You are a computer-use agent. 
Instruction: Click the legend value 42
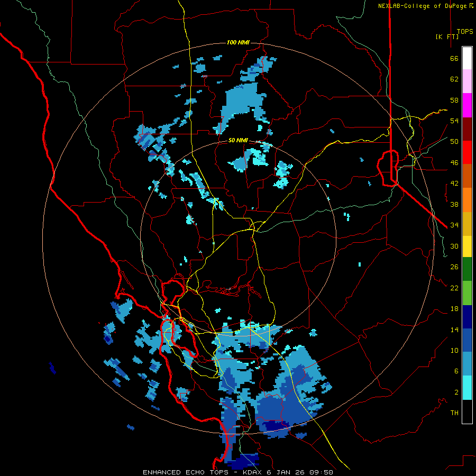454,184
